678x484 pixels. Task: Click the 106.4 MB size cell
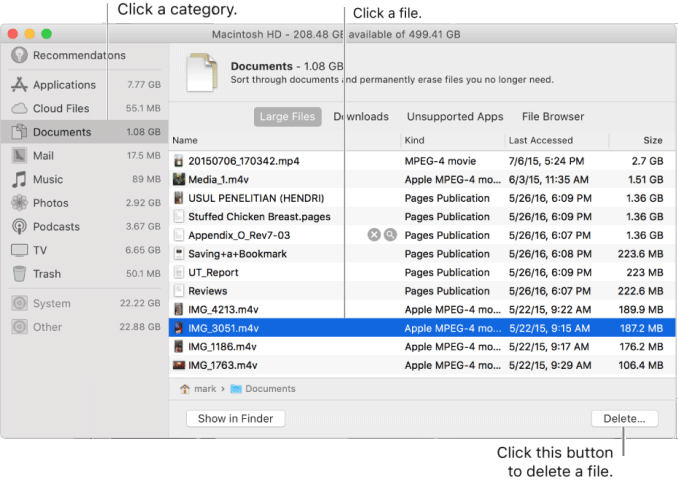pos(641,365)
